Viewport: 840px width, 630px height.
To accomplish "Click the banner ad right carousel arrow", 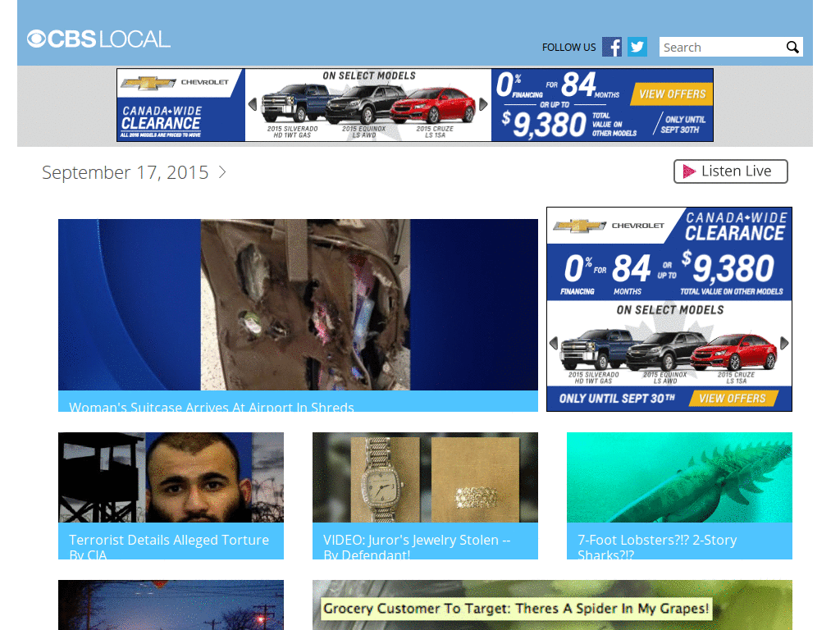I will click(483, 104).
